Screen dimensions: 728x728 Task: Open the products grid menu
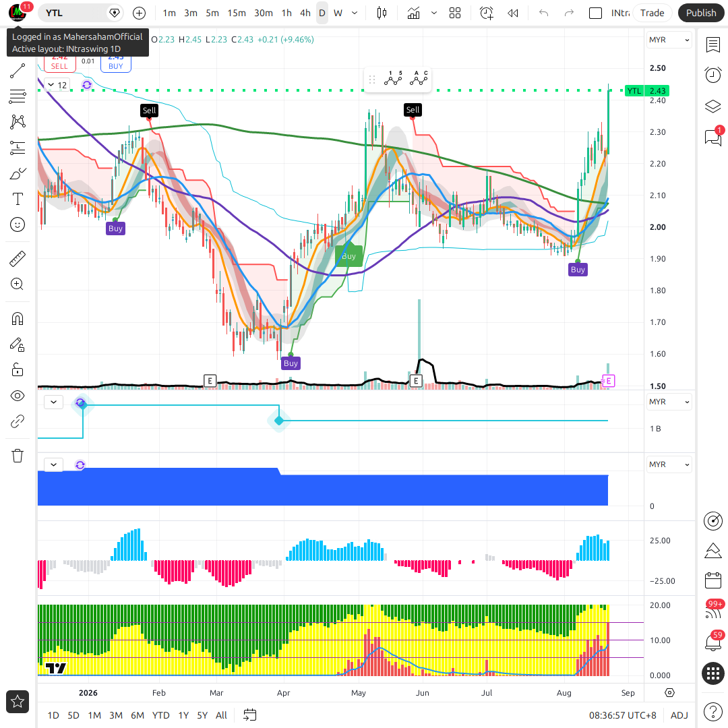click(713, 673)
